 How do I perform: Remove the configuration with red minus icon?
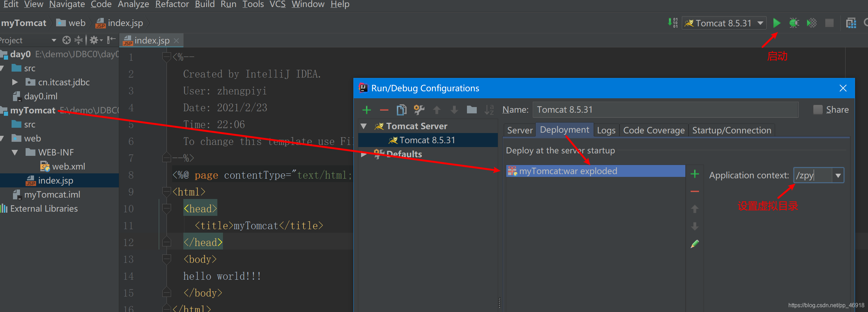(384, 110)
